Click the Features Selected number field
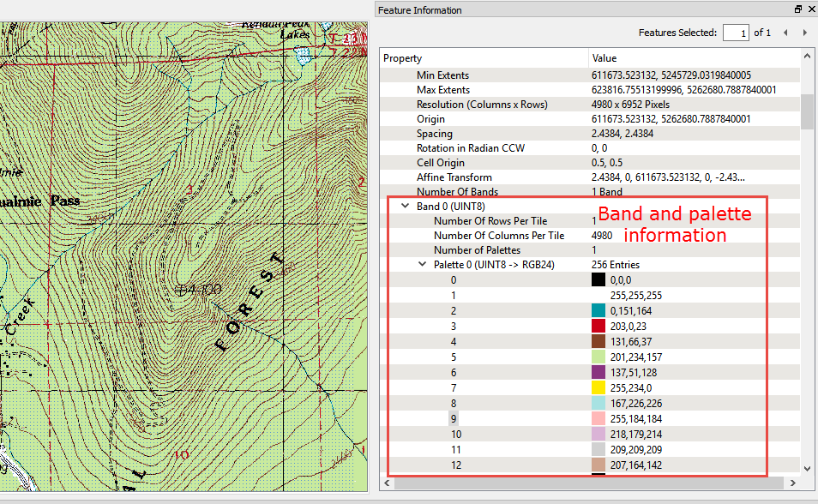 point(735,33)
